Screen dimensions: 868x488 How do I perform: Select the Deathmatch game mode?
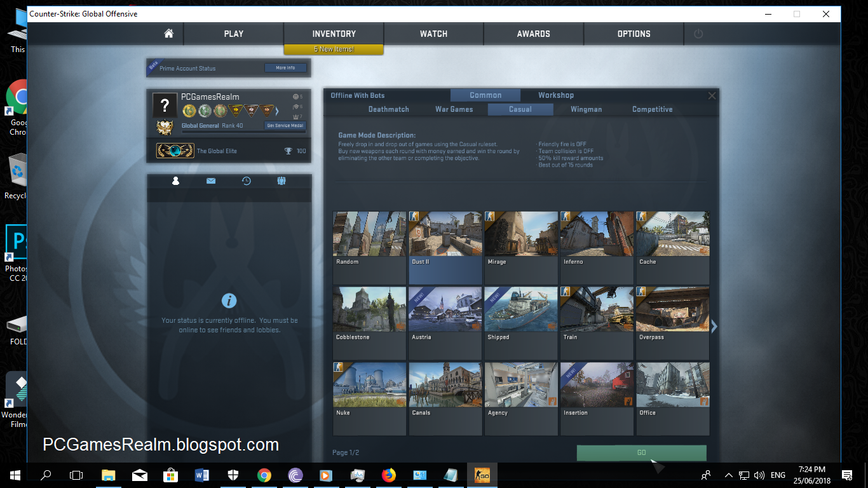pyautogui.click(x=389, y=109)
